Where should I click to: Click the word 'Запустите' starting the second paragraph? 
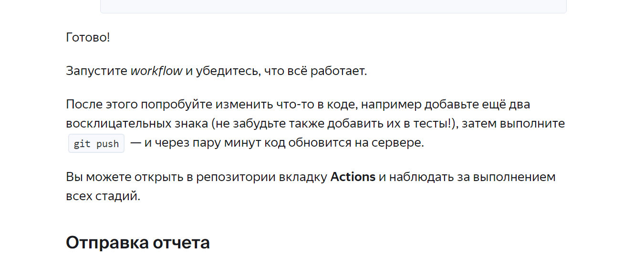97,72
